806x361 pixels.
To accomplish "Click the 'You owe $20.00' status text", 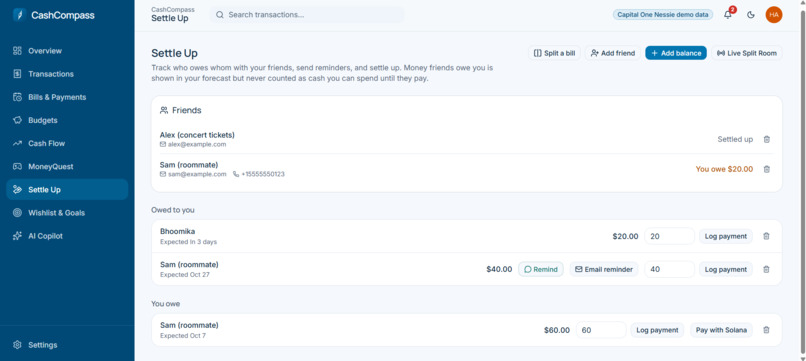I will (724, 169).
